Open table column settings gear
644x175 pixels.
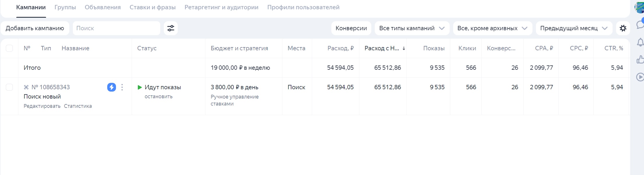click(x=623, y=28)
